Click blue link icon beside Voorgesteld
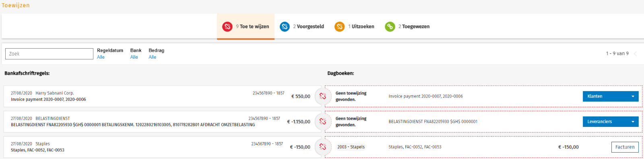This screenshot has width=644, height=159. (285, 26)
